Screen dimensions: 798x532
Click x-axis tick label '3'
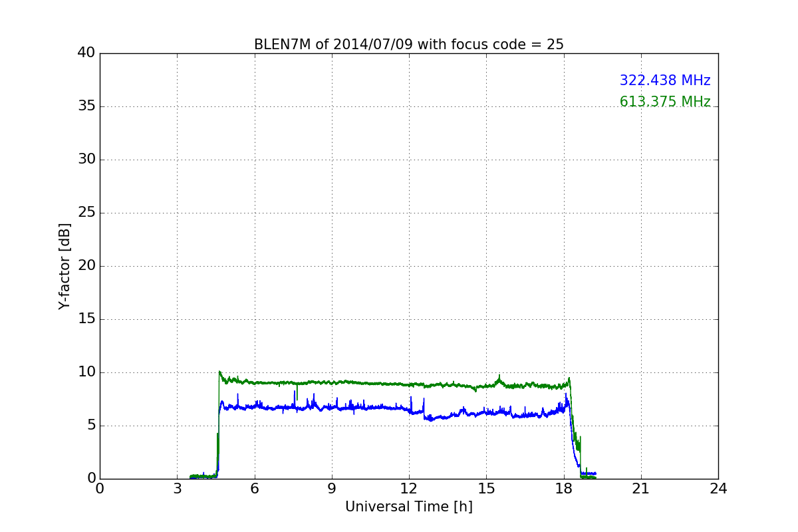(x=177, y=489)
